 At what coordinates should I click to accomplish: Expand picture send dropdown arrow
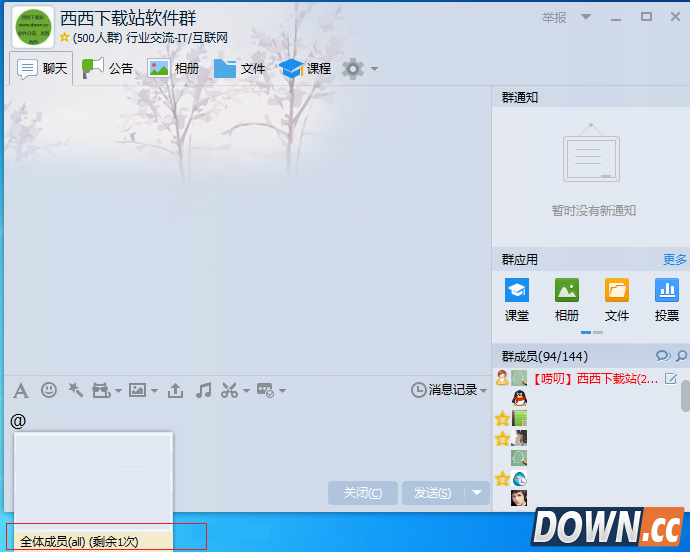point(154,391)
